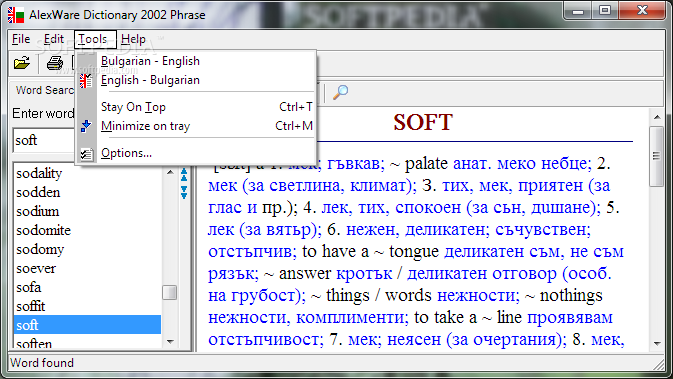This screenshot has height=379, width=673.
Task: Select 'soften' in the word list
Action: coord(88,343)
